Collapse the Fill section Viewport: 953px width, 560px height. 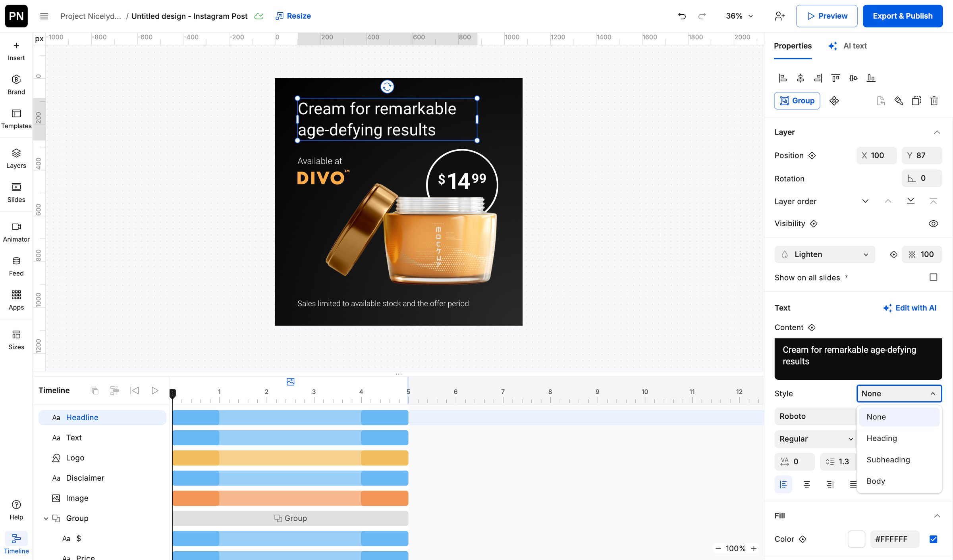tap(937, 516)
